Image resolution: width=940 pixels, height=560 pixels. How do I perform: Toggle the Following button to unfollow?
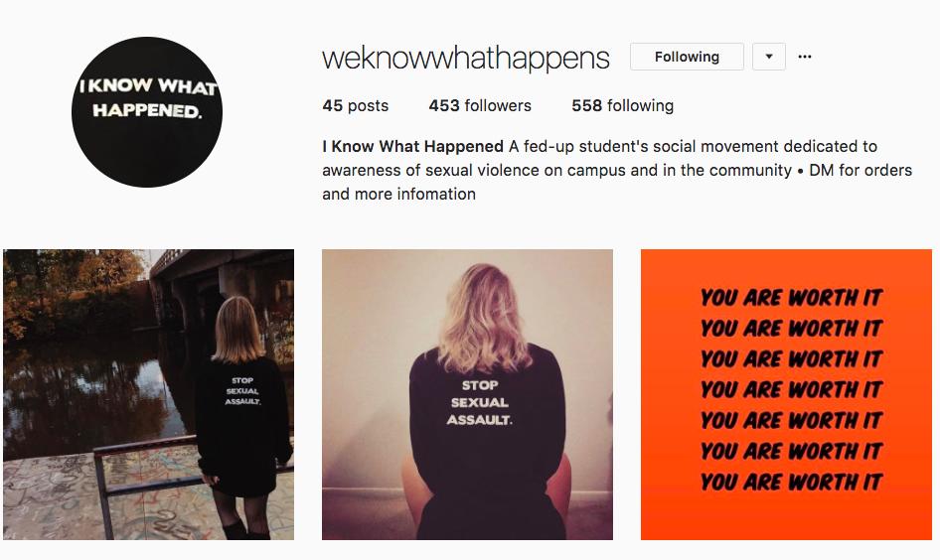pyautogui.click(x=687, y=57)
